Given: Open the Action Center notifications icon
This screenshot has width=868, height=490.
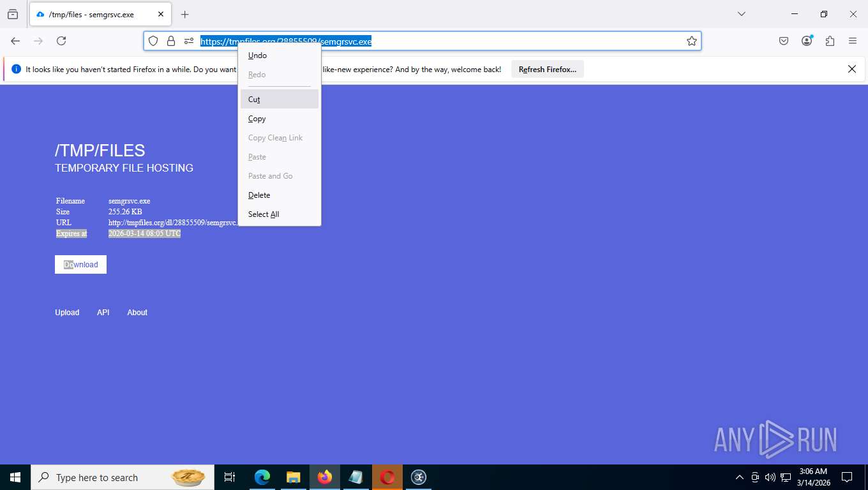Looking at the screenshot, I should click(847, 477).
